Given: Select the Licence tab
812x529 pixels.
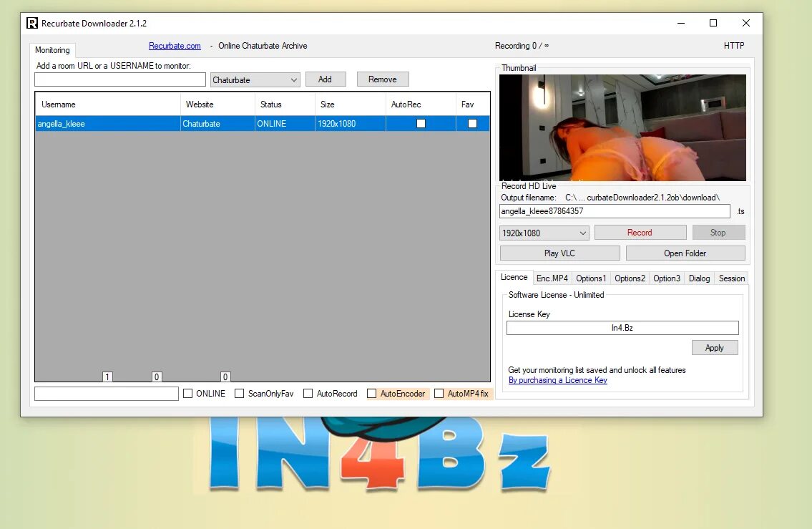Looking at the screenshot, I should click(514, 277).
